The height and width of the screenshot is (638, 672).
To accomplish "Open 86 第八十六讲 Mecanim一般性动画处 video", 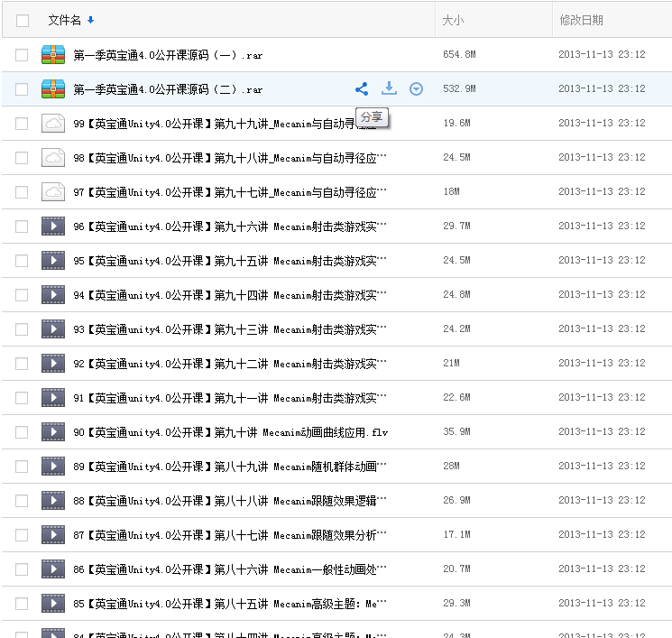I will point(230,569).
